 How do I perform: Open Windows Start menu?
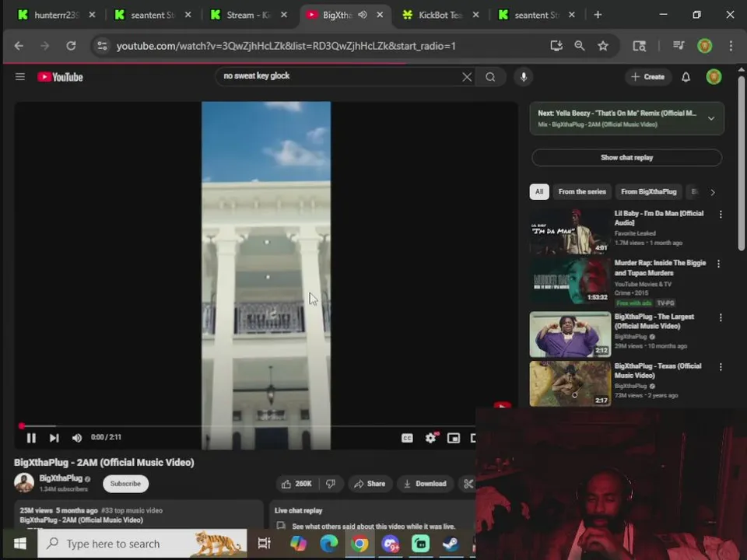20,544
